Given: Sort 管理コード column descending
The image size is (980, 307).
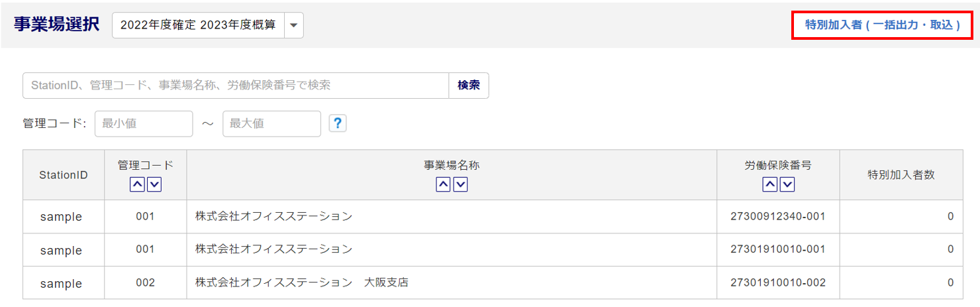Looking at the screenshot, I should point(154,185).
